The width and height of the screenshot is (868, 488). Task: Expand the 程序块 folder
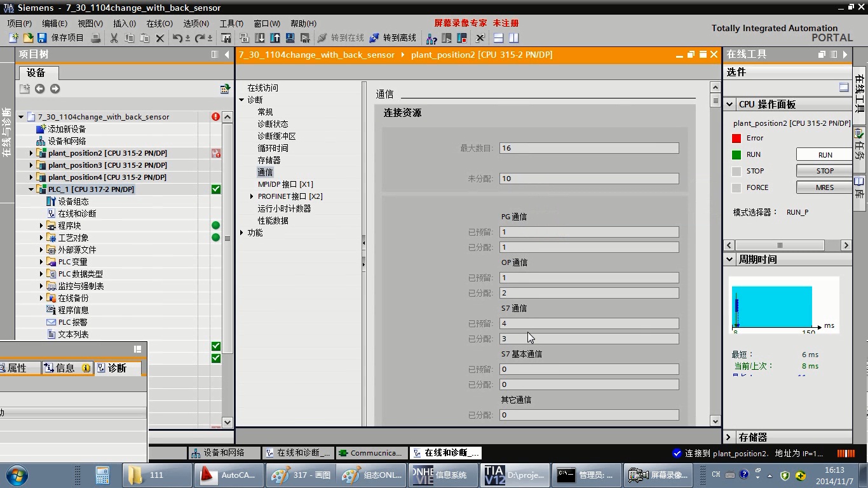point(41,226)
